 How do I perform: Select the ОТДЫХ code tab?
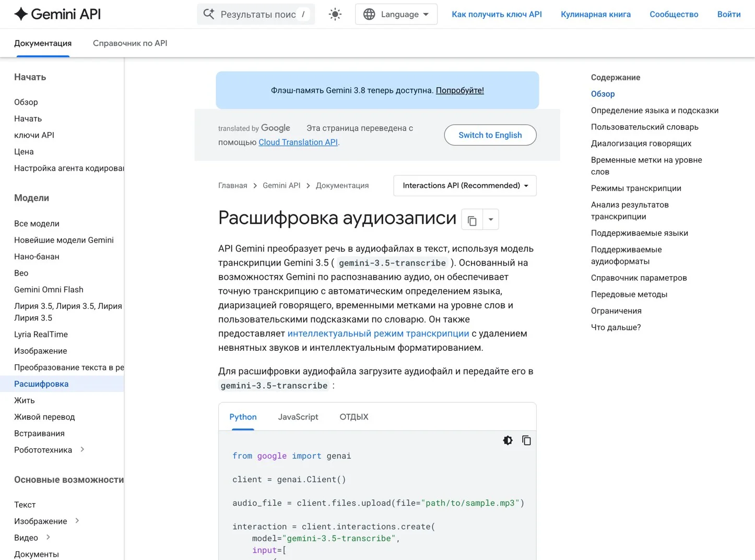pyautogui.click(x=354, y=417)
